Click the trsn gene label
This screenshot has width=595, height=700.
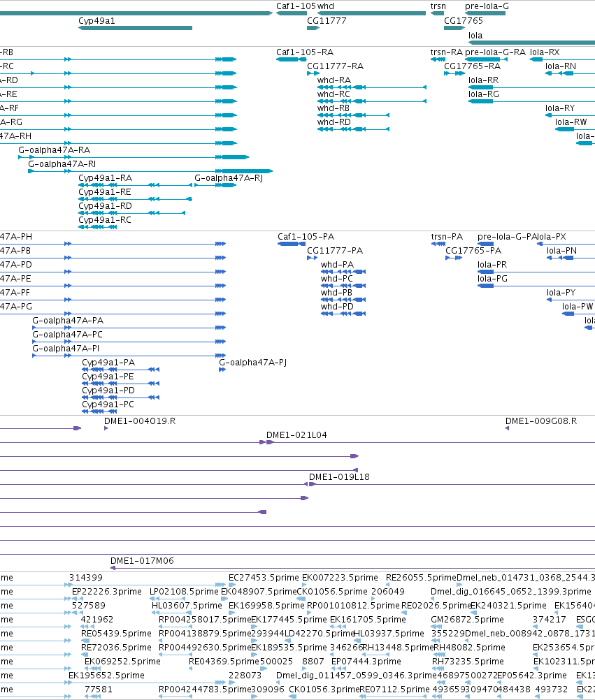[x=438, y=6]
